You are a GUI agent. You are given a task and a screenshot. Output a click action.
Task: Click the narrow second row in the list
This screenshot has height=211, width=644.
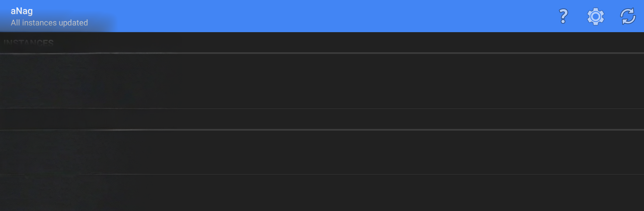click(x=322, y=119)
